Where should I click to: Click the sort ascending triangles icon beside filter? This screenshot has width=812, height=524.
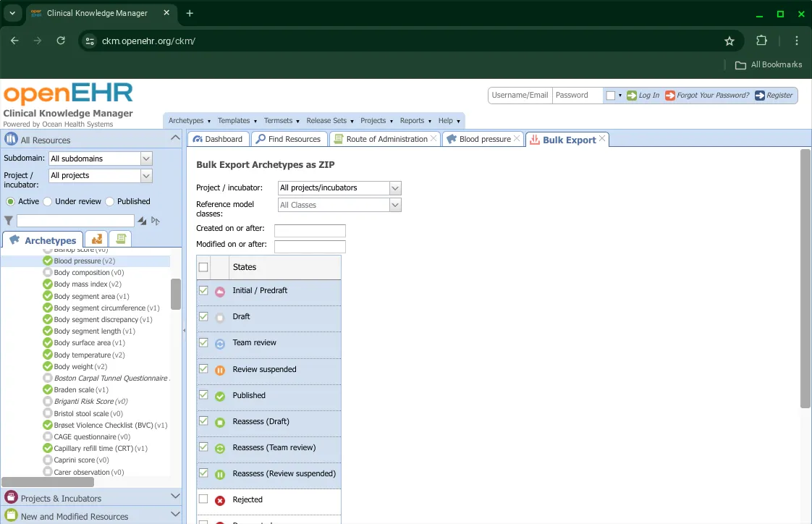[142, 221]
